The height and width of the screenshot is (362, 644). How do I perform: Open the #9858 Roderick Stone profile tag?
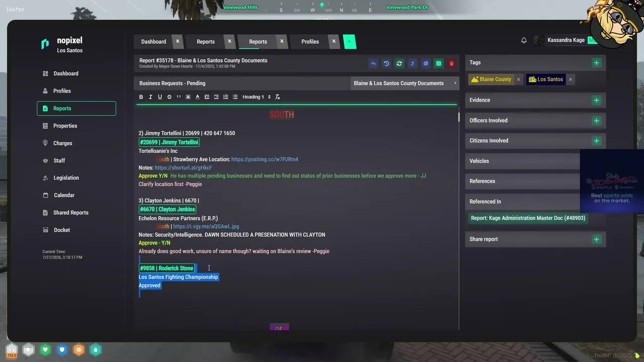(x=167, y=268)
